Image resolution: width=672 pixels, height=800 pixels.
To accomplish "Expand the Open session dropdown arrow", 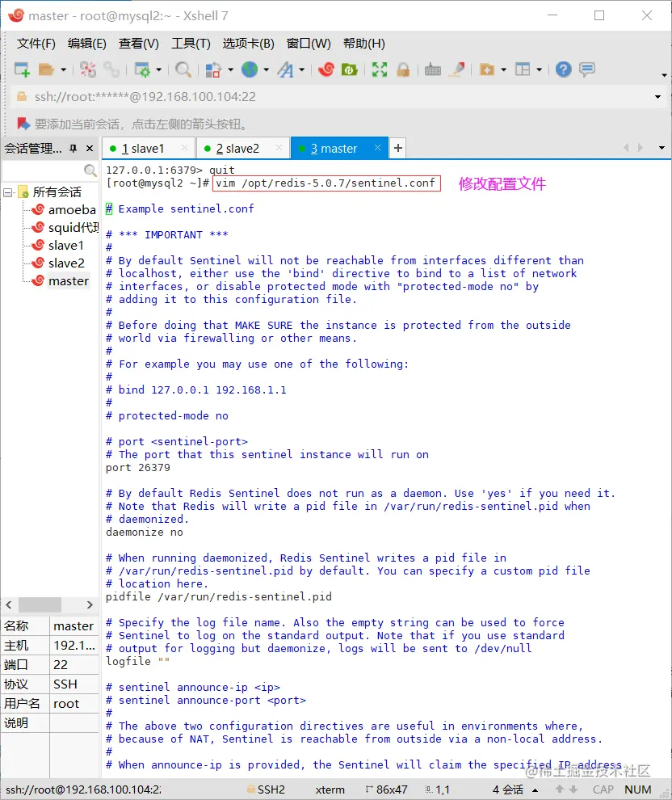I will coord(63,69).
